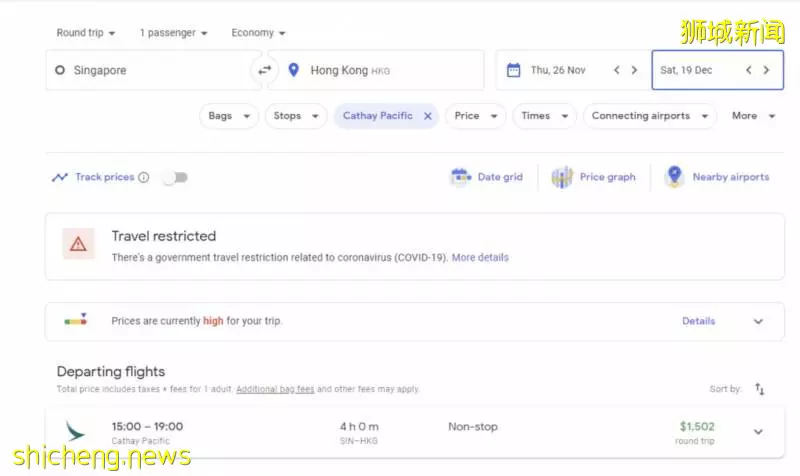Go to previous departure date
Screen dimensions: 800x476
click(616, 70)
